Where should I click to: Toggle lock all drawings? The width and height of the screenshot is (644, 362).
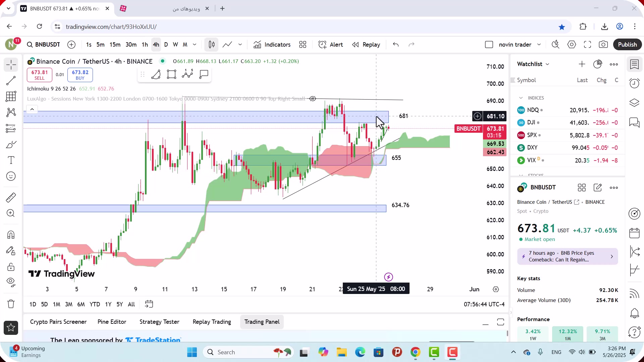coord(11,267)
